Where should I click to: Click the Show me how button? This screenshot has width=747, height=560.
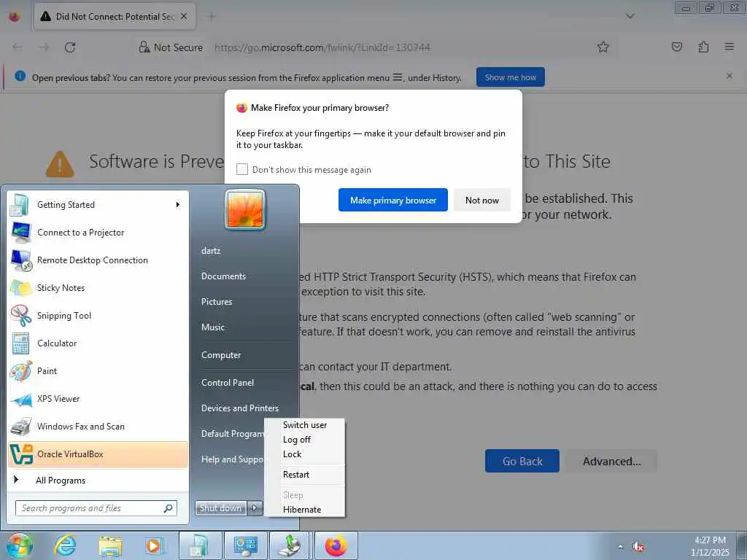pyautogui.click(x=510, y=77)
